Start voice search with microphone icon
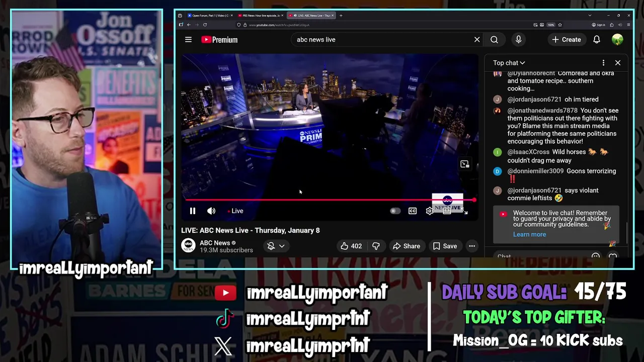Screen dimensions: 644x362 point(519,40)
